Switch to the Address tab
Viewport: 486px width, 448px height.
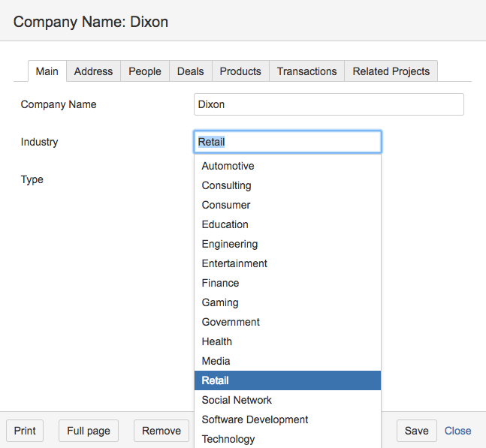pyautogui.click(x=93, y=71)
